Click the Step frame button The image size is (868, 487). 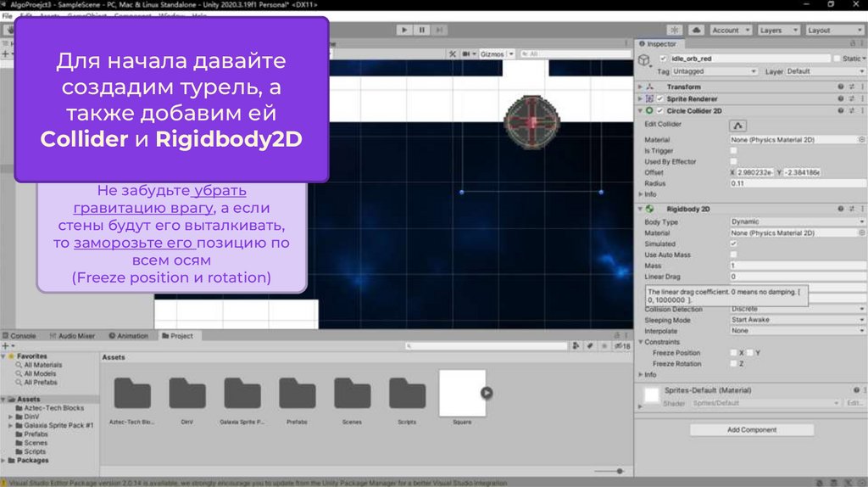(x=441, y=30)
